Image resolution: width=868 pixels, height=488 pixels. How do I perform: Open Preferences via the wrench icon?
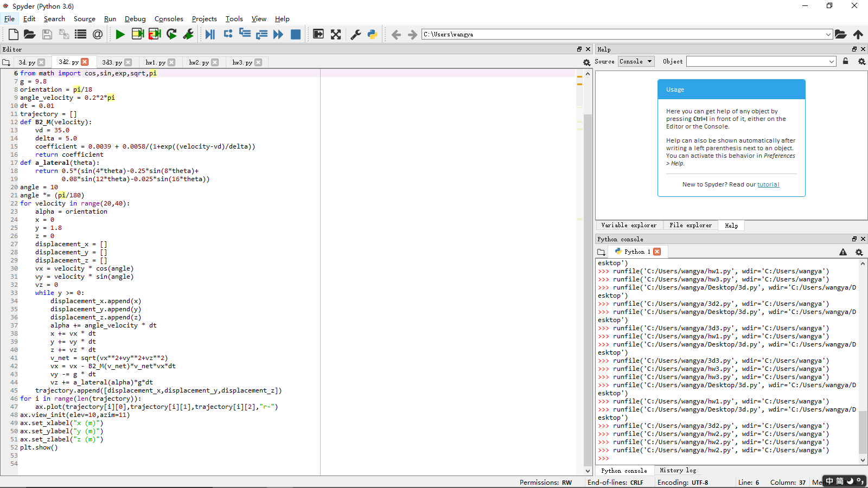point(356,35)
